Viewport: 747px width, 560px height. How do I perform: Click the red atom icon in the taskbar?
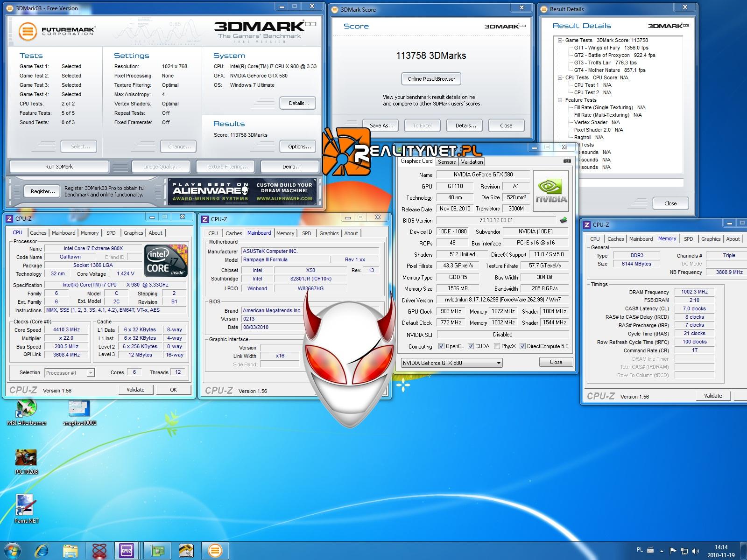tap(99, 551)
